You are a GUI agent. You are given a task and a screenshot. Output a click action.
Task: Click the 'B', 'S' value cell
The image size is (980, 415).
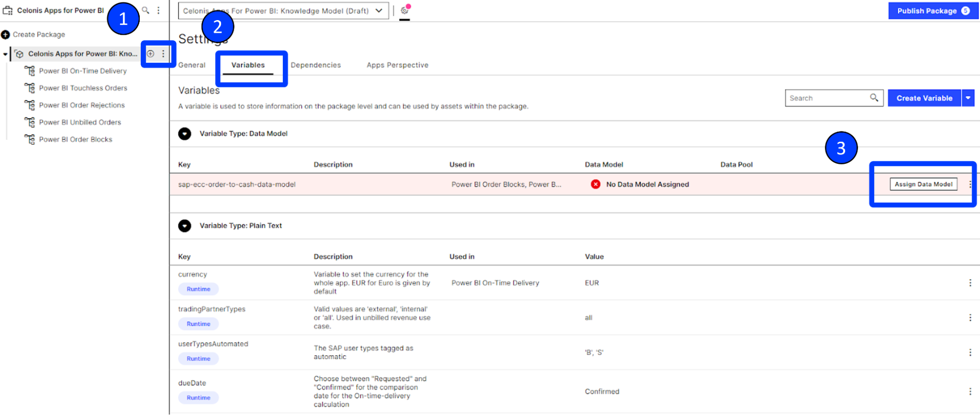pos(594,353)
